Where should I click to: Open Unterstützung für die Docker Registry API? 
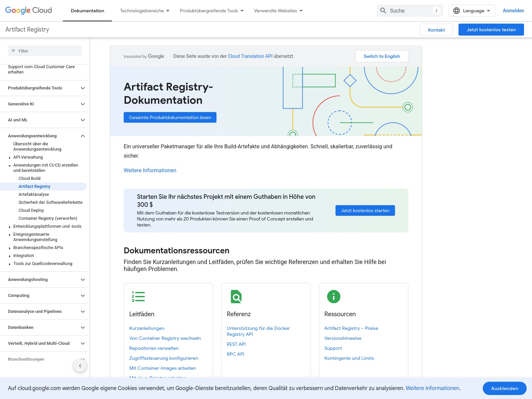coord(258,331)
